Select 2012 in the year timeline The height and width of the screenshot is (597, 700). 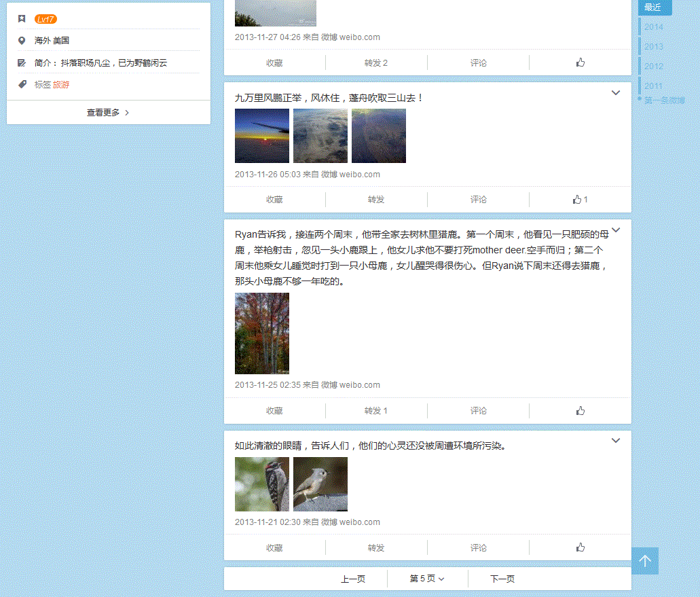[654, 66]
